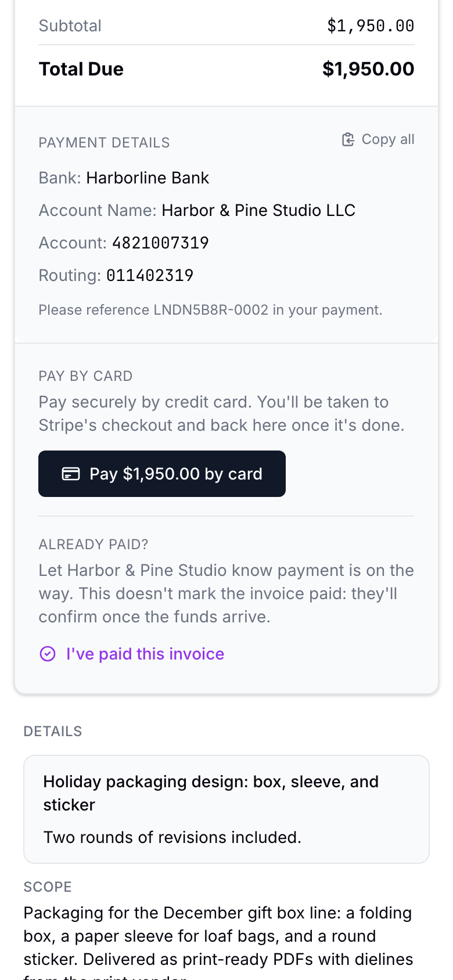Screen dimensions: 453x980
Task: Click the Total Due amount
Action: click(x=368, y=69)
